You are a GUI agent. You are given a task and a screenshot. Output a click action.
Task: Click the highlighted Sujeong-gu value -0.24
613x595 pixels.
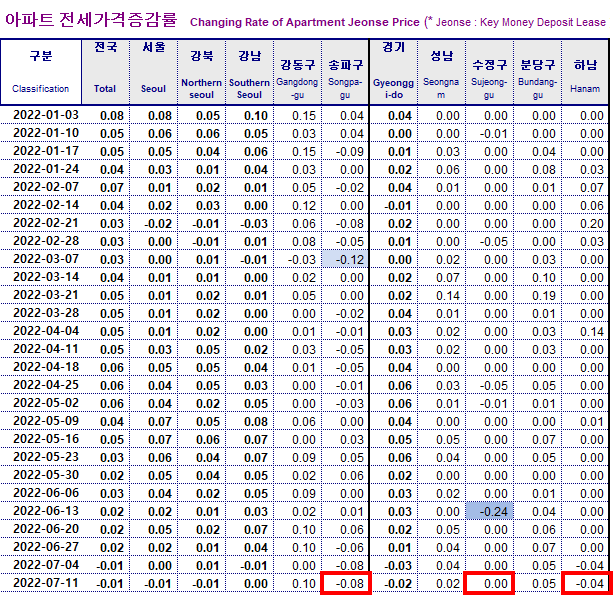click(x=489, y=511)
